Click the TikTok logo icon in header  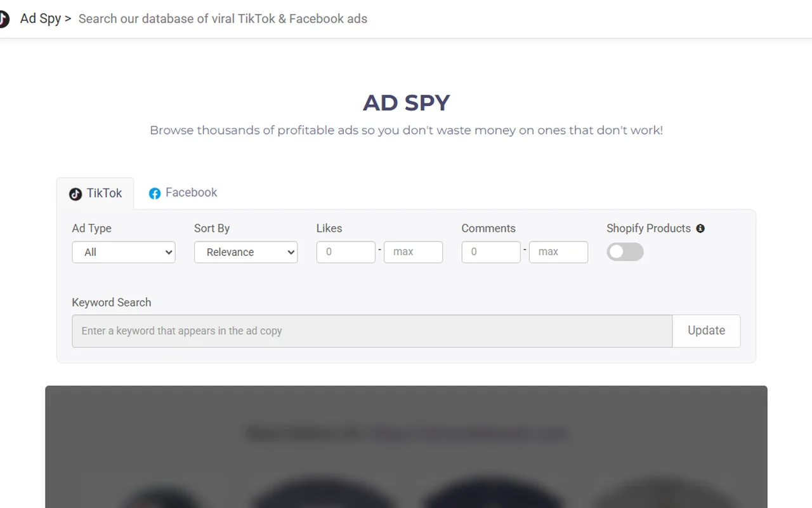click(x=4, y=19)
